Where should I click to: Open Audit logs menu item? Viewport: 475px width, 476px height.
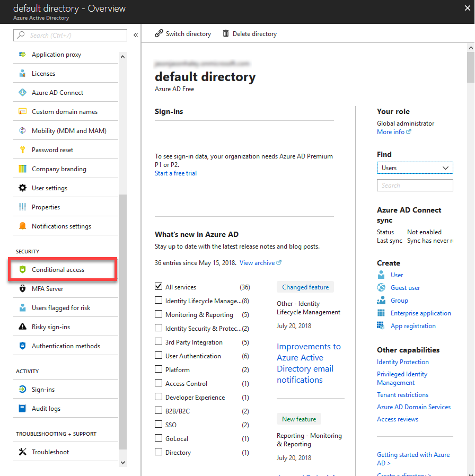pos(66,408)
